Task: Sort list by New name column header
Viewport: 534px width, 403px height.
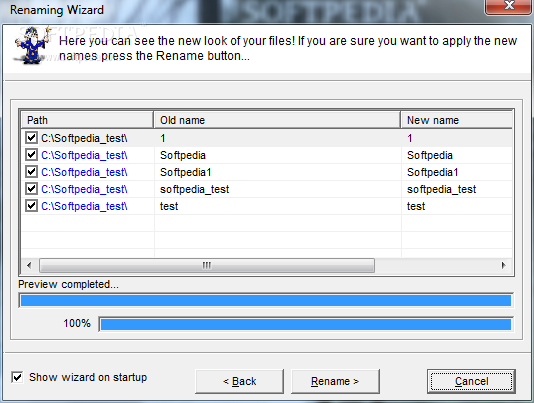Action: 457,120
